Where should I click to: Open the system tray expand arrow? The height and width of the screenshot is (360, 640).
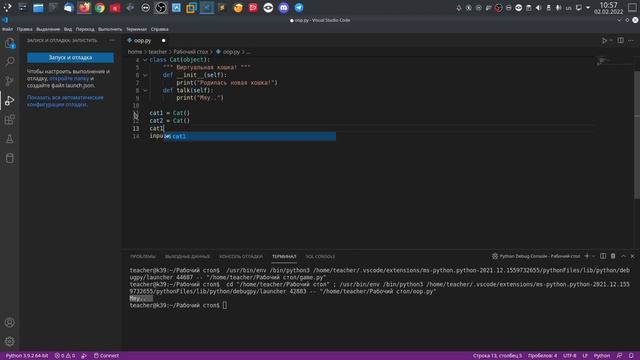pos(588,8)
